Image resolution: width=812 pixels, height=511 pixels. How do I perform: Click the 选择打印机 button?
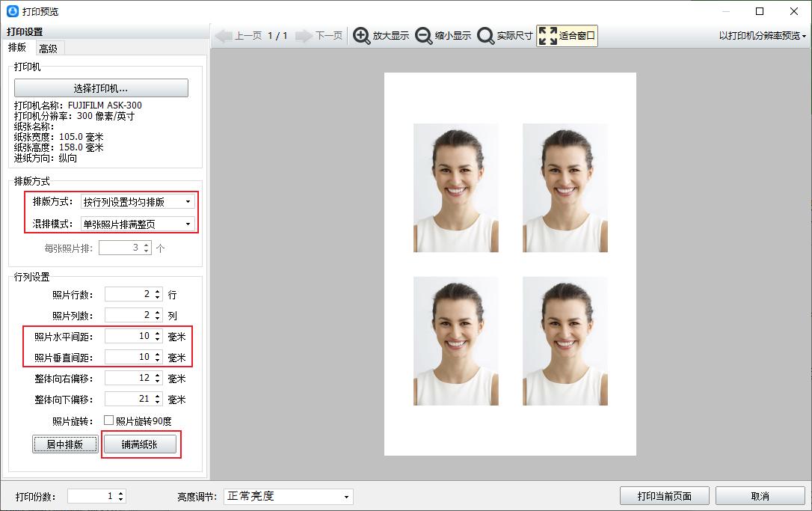point(101,88)
